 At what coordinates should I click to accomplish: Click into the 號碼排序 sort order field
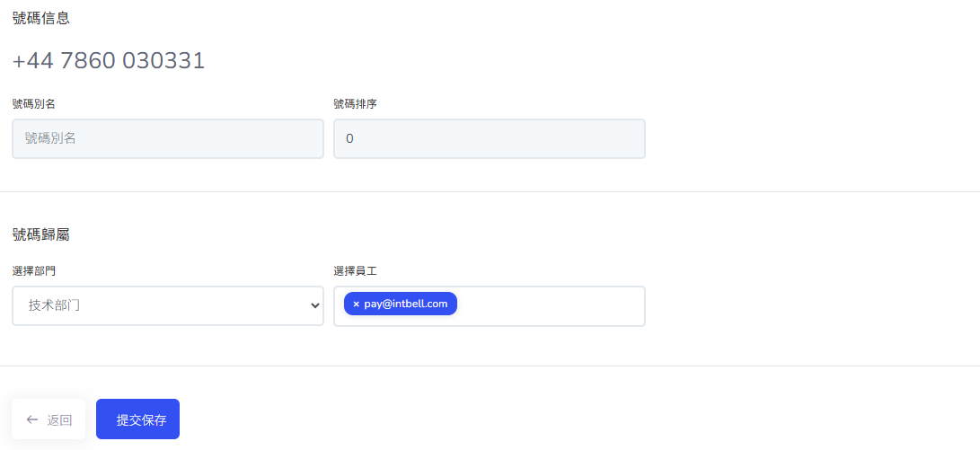(x=489, y=138)
